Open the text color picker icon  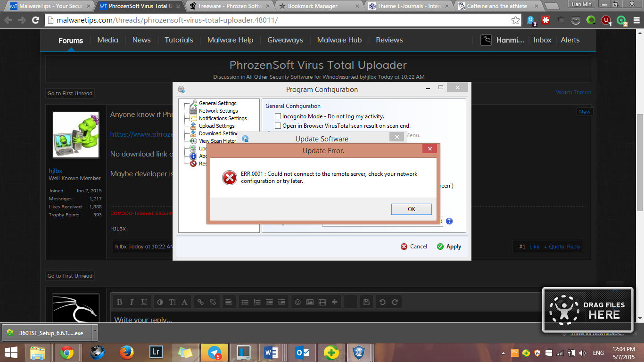click(160, 302)
